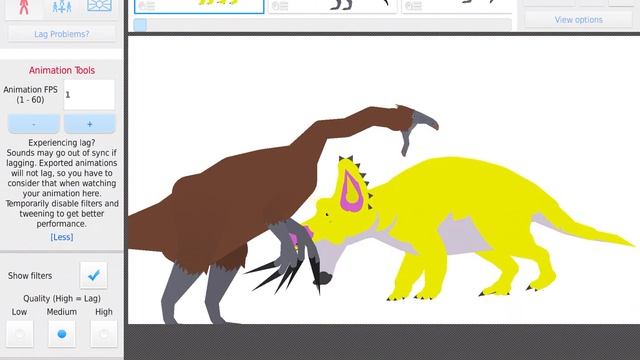Select High quality radio button
This screenshot has width=640, height=360.
[x=104, y=334]
